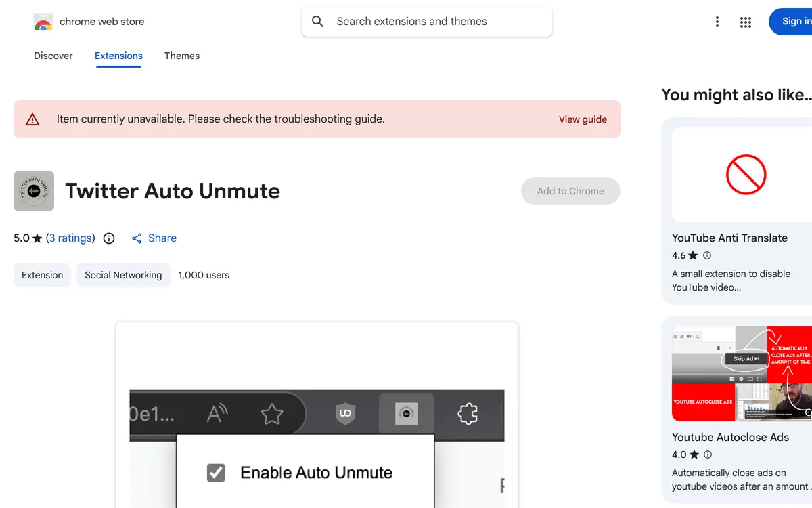Click the You might also like heading
Screen dimensions: 812x508
pyautogui.click(x=736, y=95)
